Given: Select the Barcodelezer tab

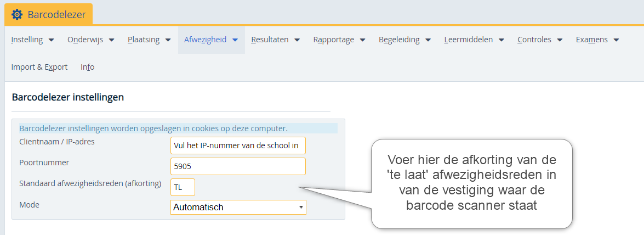Looking at the screenshot, I should (x=49, y=15).
